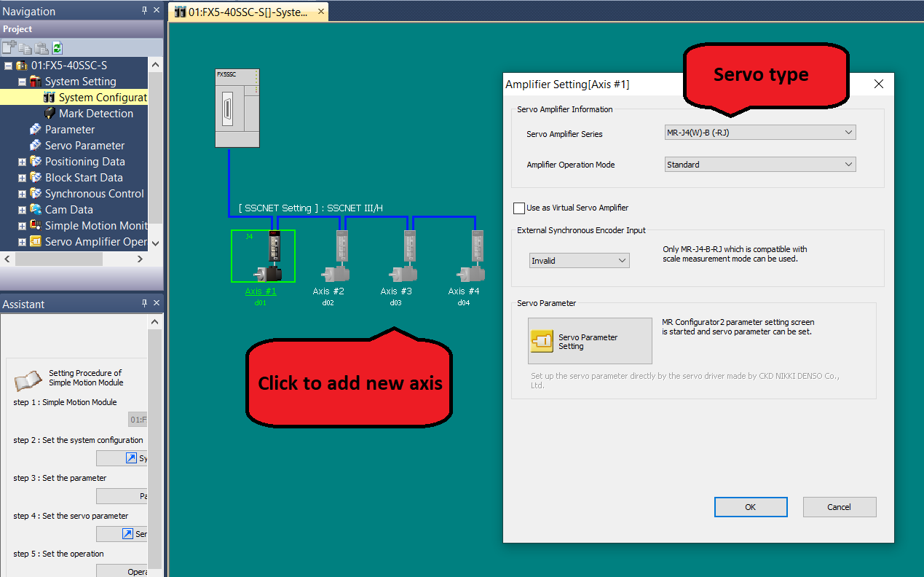This screenshot has height=577, width=924.
Task: Pin the Assistant panel
Action: coord(144,304)
